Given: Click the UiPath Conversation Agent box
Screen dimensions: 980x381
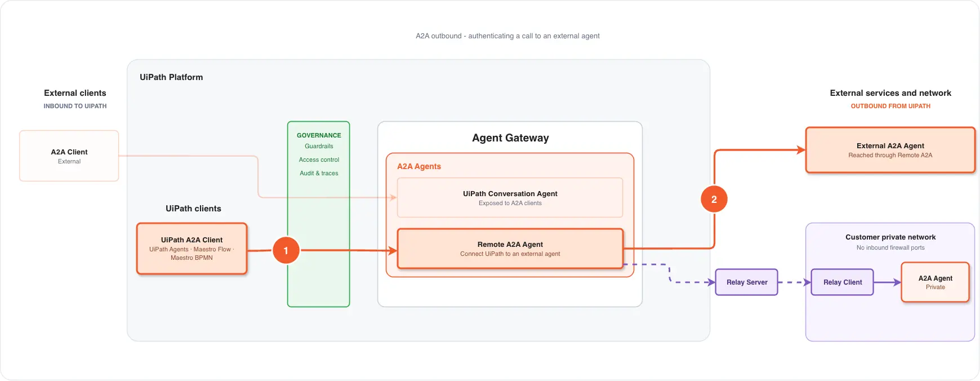Looking at the screenshot, I should (510, 198).
